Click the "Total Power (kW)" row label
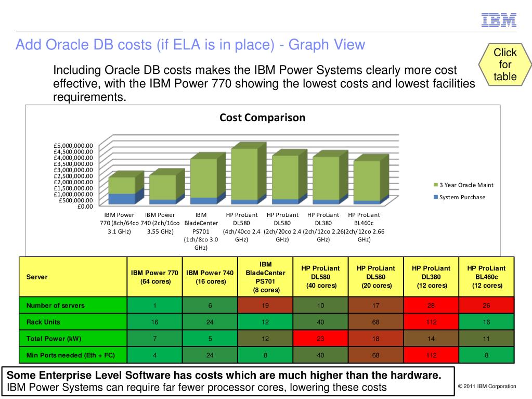 [x=73, y=339]
